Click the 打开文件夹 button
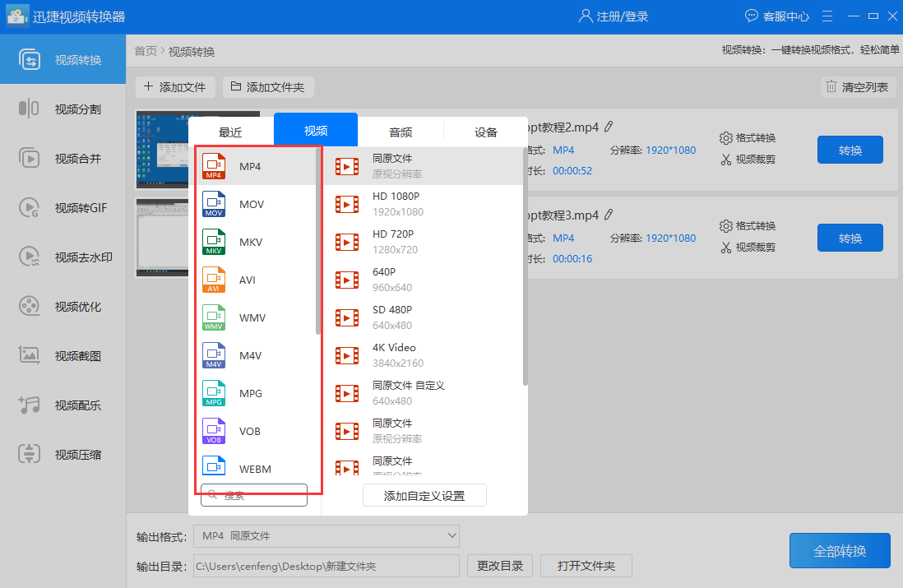Screen dimensions: 903x588 pos(586,566)
